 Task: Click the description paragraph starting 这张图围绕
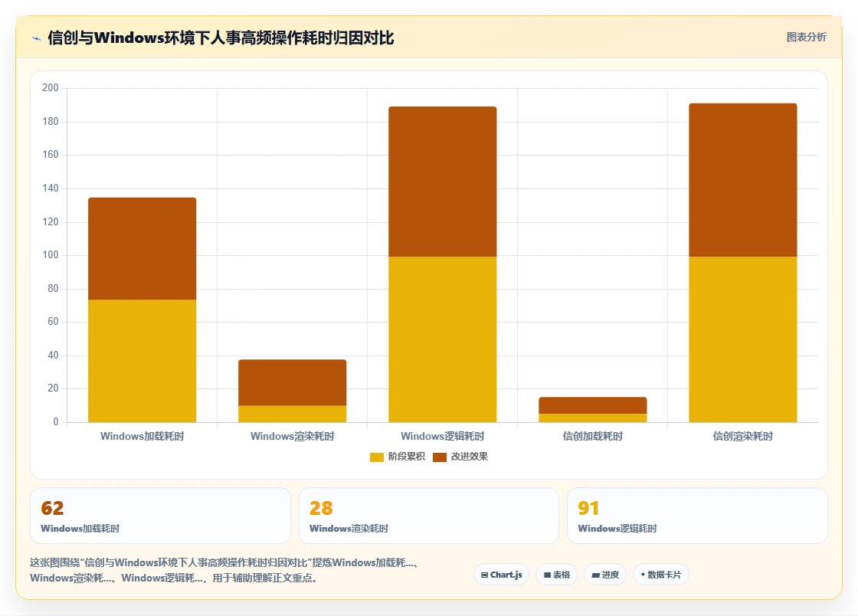coord(225,570)
